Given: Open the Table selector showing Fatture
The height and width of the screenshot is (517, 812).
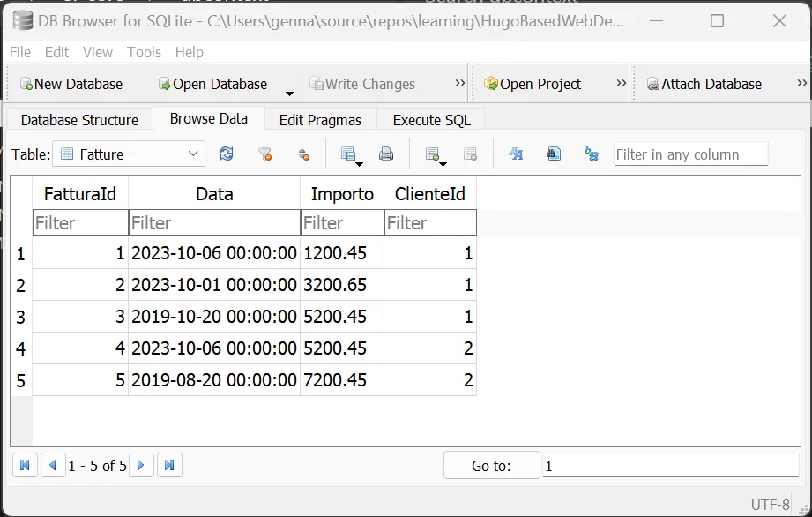Looking at the screenshot, I should (129, 154).
